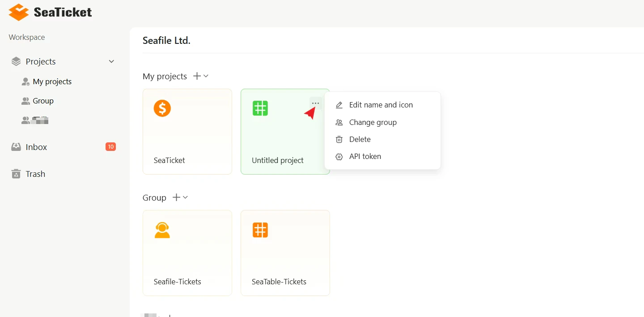
Task: Click the pencil icon in the menu
Action: (x=339, y=105)
